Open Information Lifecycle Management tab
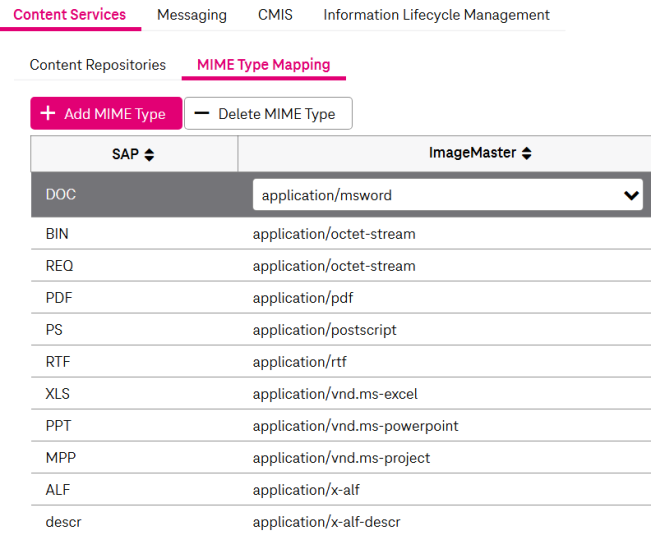Viewport: 651px width, 535px height. point(436,15)
